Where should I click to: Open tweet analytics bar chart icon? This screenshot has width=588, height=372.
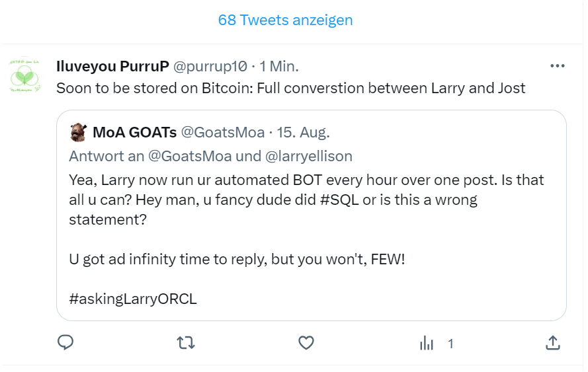[x=427, y=343]
